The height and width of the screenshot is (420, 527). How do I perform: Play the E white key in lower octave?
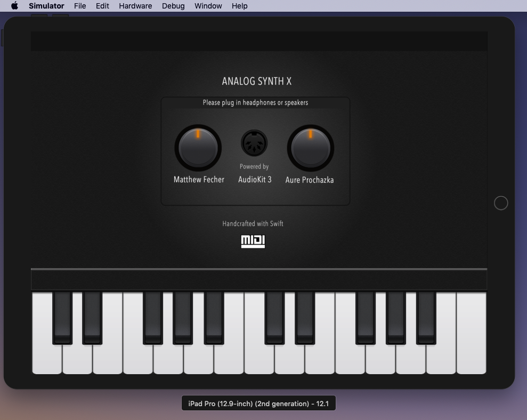point(108,358)
